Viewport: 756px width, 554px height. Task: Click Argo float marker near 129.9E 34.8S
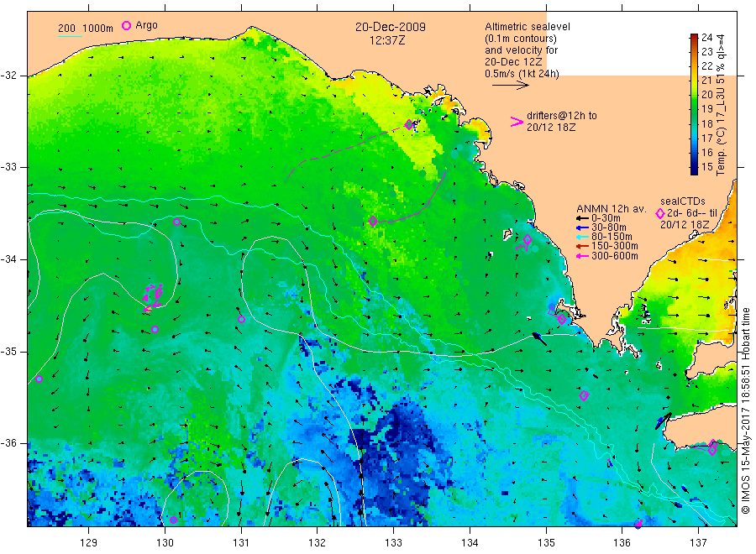[x=155, y=330]
